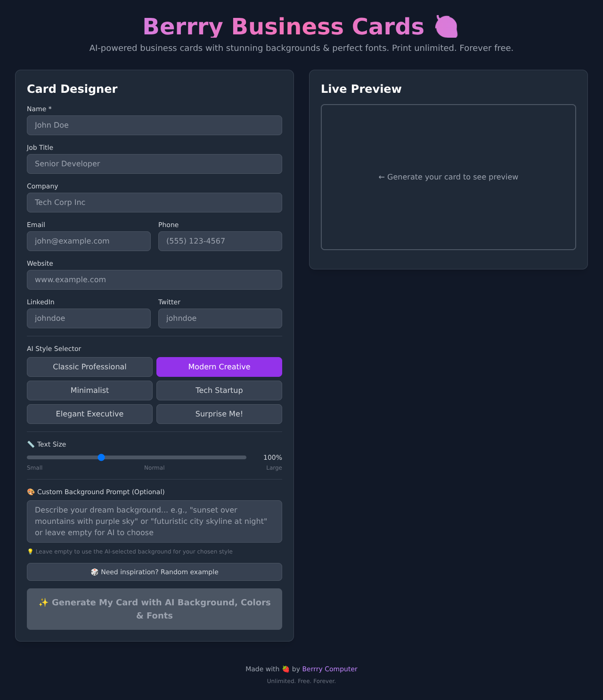Click the Name input field
This screenshot has height=700, width=603.
point(154,125)
